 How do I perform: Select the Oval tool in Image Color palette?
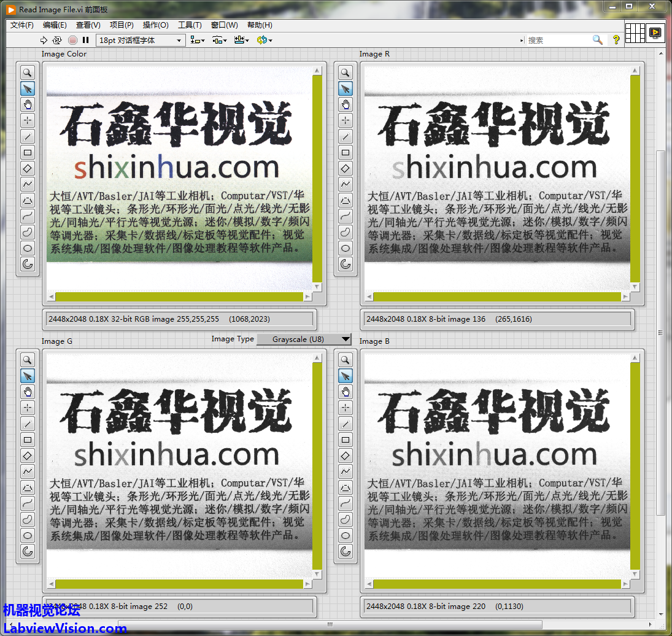(x=28, y=248)
